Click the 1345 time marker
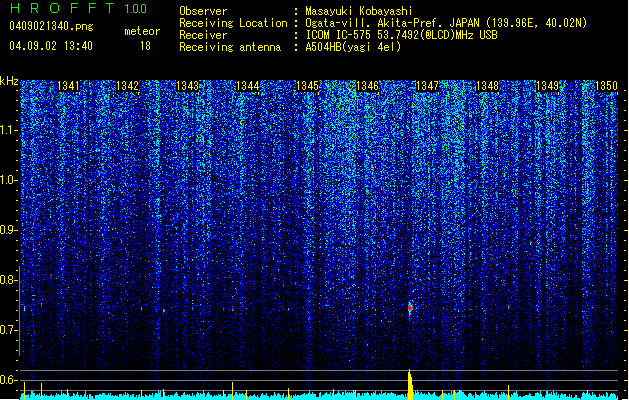Viewport: 629px width, 400px height. coord(307,86)
